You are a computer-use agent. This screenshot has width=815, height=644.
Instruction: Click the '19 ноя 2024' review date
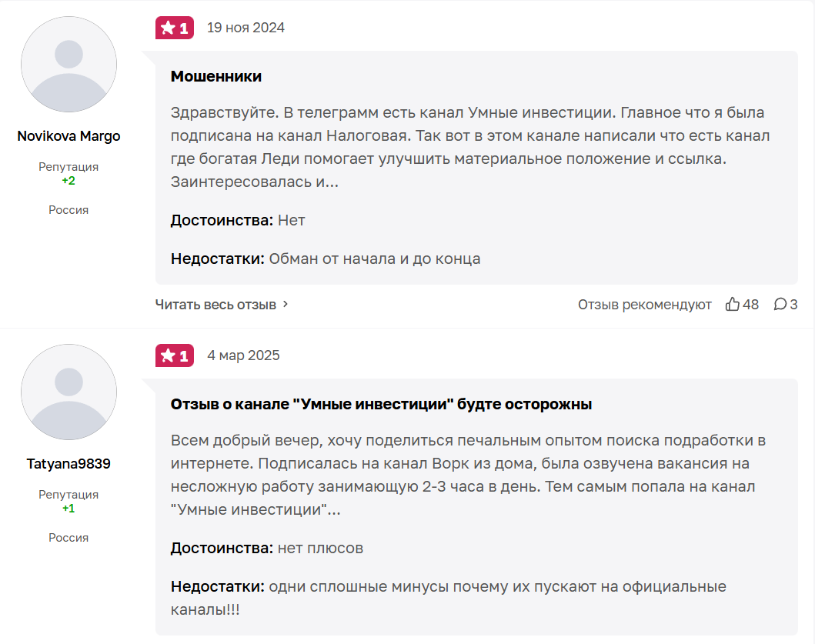click(246, 28)
